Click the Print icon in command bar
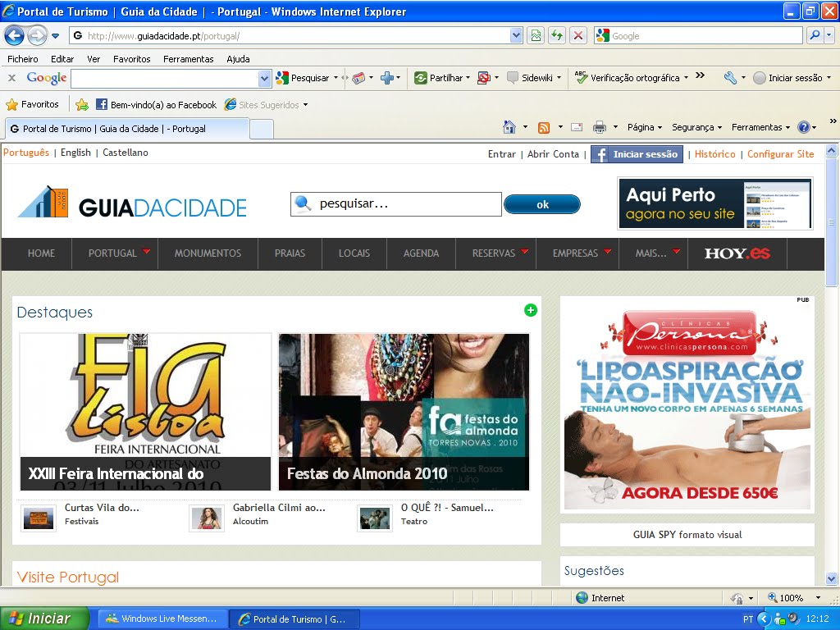Viewport: 840px width, 630px height. click(600, 127)
